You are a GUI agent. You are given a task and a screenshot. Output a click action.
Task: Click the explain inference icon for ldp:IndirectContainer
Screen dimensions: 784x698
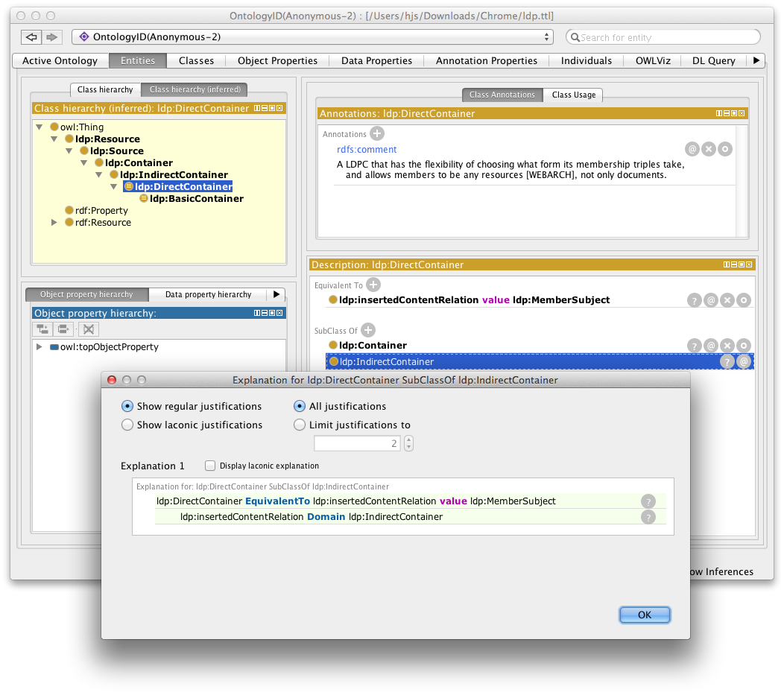727,362
